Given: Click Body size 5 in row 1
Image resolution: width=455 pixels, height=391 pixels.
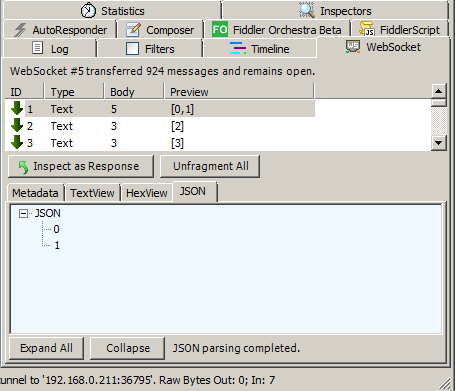Looking at the screenshot, I should (114, 109).
